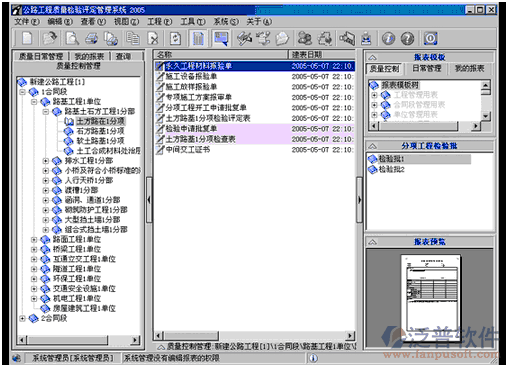Select the 分项工程开工申请批复单 row
The image size is (511, 370).
(255, 108)
